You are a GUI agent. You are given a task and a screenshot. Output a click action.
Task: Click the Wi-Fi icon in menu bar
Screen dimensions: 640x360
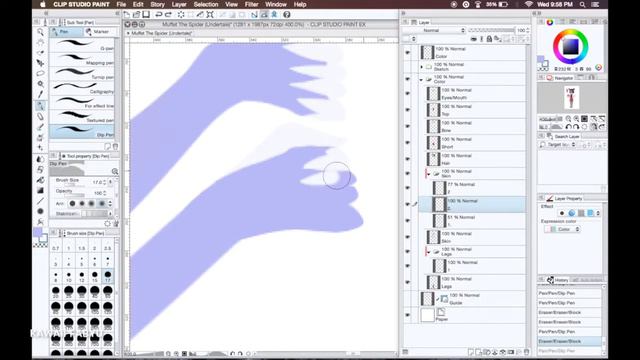click(x=529, y=4)
